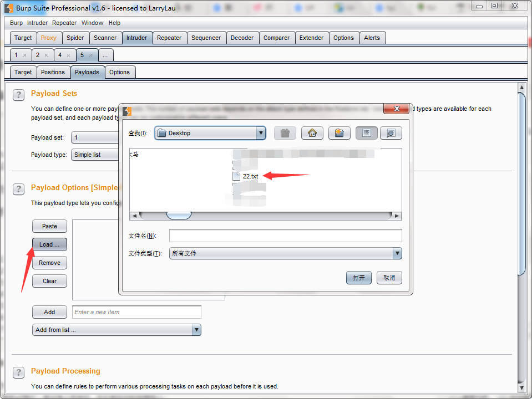Screen dimensions: 532x399
Task: Click the Enter a new item field
Action: [136, 312]
